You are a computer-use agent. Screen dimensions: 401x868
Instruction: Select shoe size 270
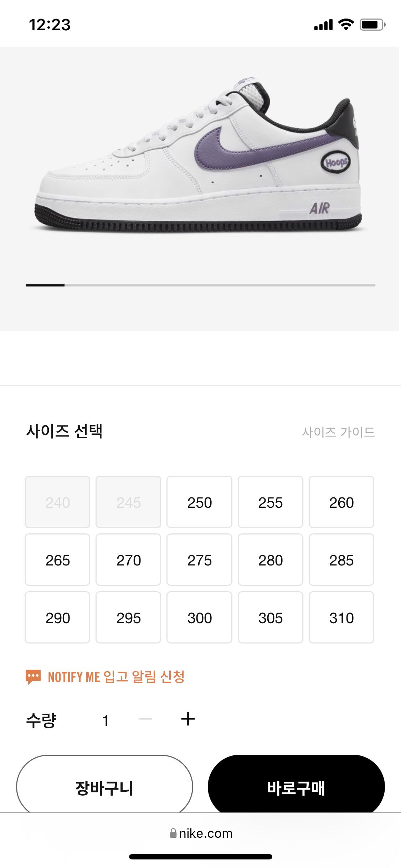[x=128, y=560]
